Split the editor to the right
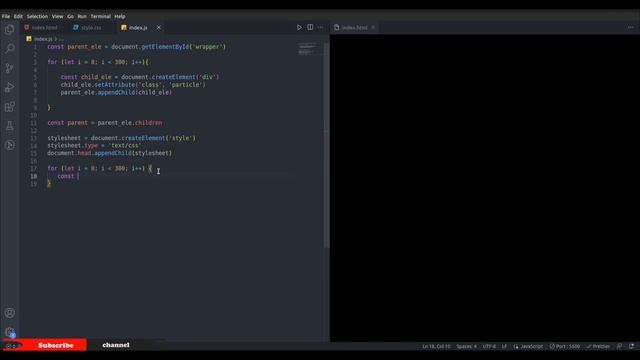Image resolution: width=640 pixels, height=360 pixels. (x=310, y=27)
